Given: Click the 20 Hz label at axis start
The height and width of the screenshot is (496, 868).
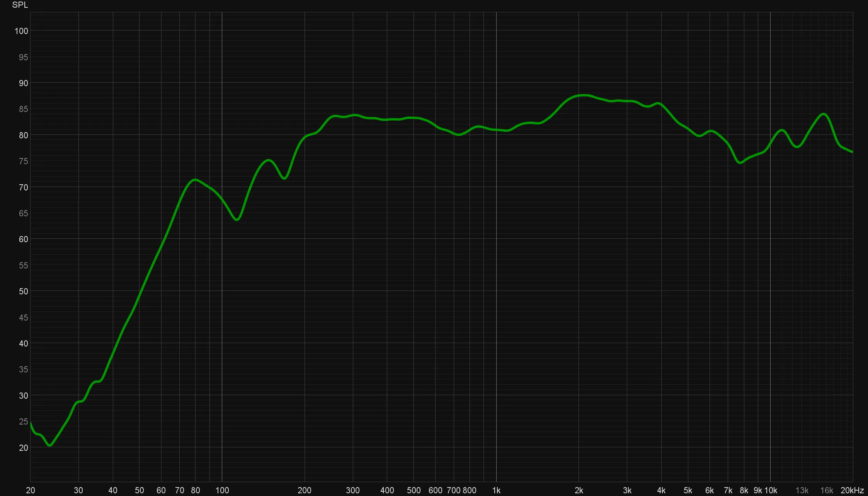Looking at the screenshot, I should pos(30,490).
